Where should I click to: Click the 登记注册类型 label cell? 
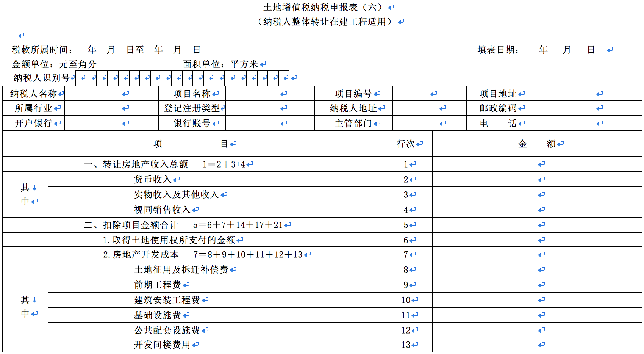click(x=192, y=108)
